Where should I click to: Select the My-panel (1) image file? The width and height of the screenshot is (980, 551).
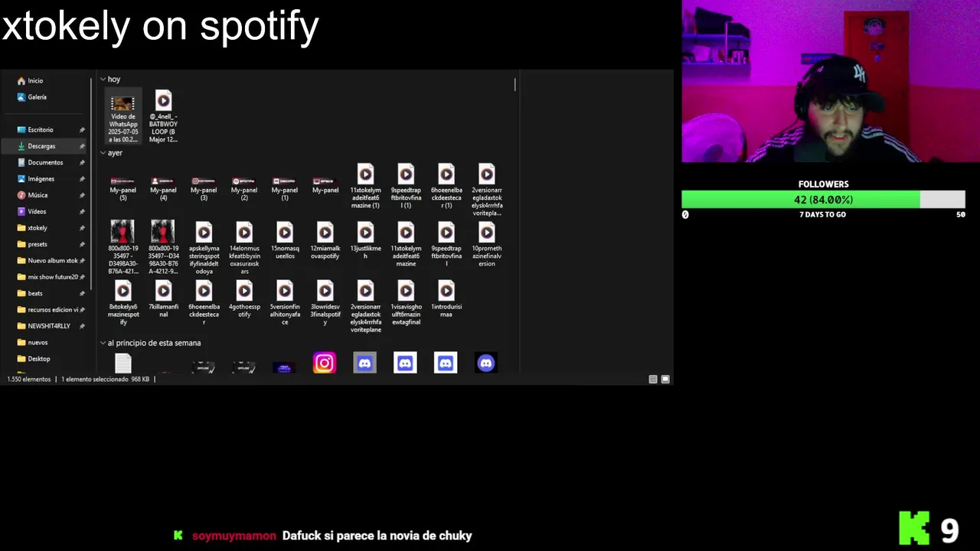tap(285, 188)
